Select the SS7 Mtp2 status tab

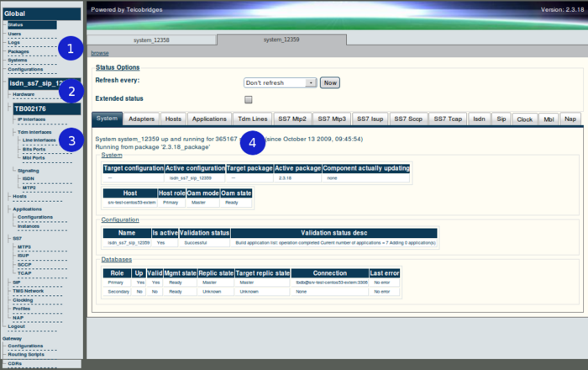click(x=292, y=119)
